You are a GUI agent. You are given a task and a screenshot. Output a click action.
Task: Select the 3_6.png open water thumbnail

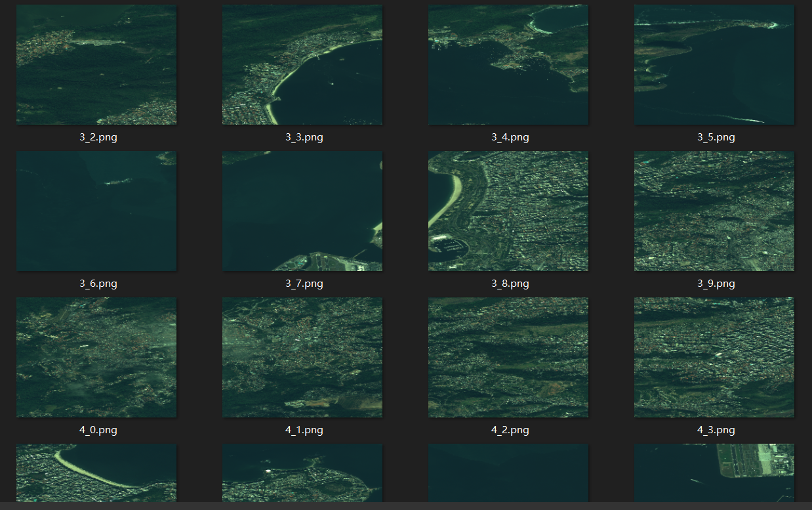point(96,211)
